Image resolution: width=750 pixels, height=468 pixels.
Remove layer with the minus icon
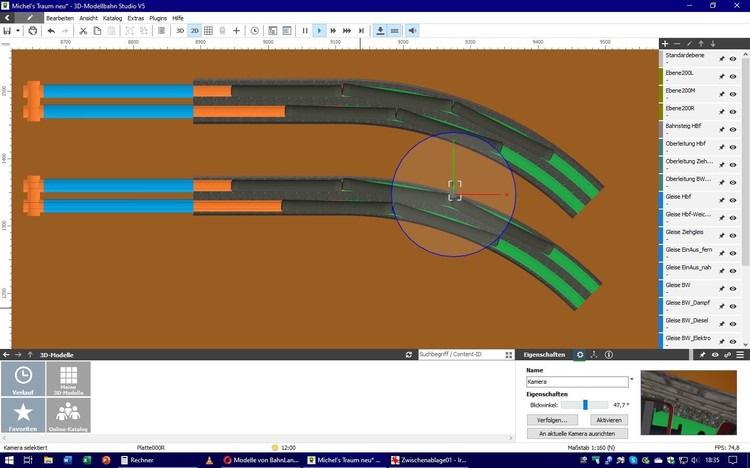tap(677, 44)
